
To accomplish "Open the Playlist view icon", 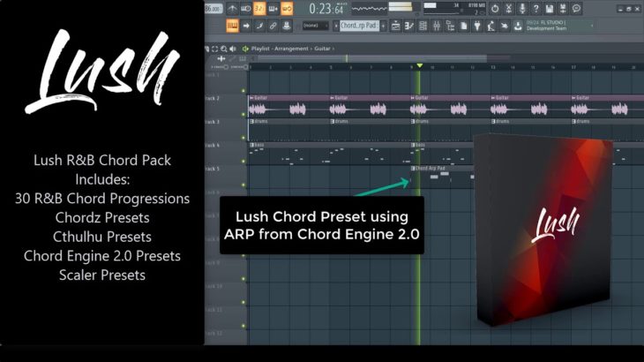I will tap(395, 26).
